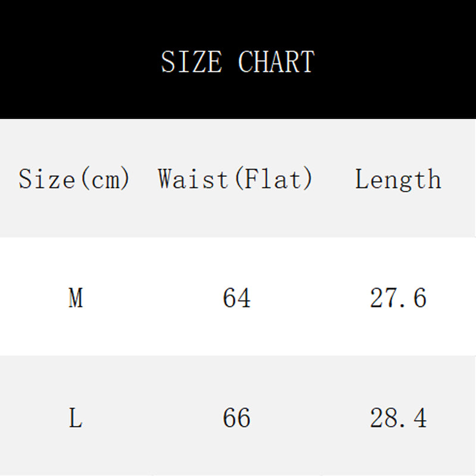This screenshot has height=476, width=476.
Task: Click the word CHART in the title
Action: (x=276, y=62)
